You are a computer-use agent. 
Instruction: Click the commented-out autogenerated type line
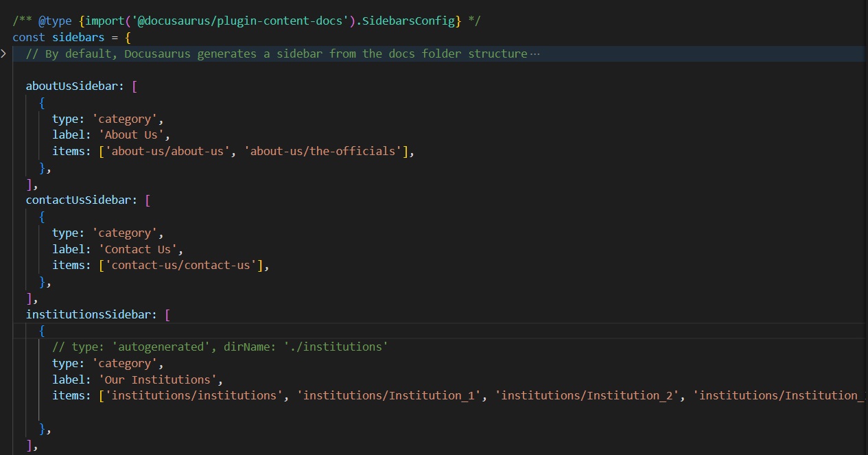[x=220, y=347]
